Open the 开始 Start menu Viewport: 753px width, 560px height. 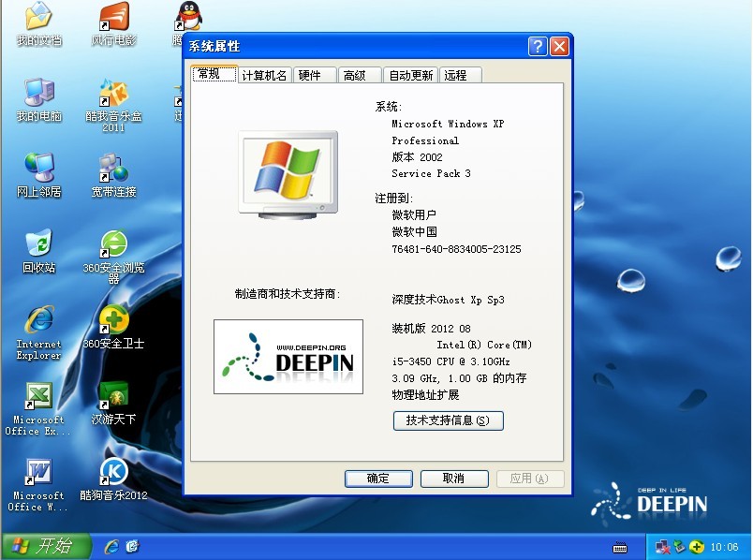pyautogui.click(x=46, y=546)
